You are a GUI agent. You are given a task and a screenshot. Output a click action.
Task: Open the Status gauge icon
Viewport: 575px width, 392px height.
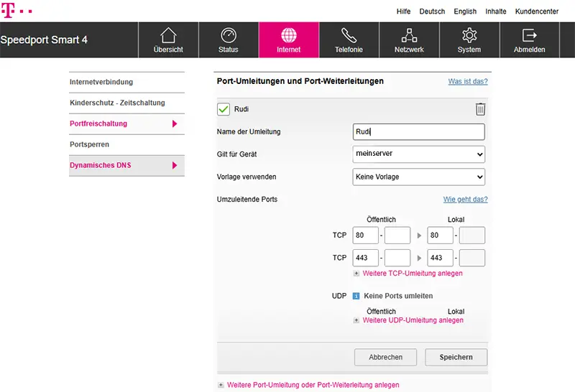[x=228, y=36]
